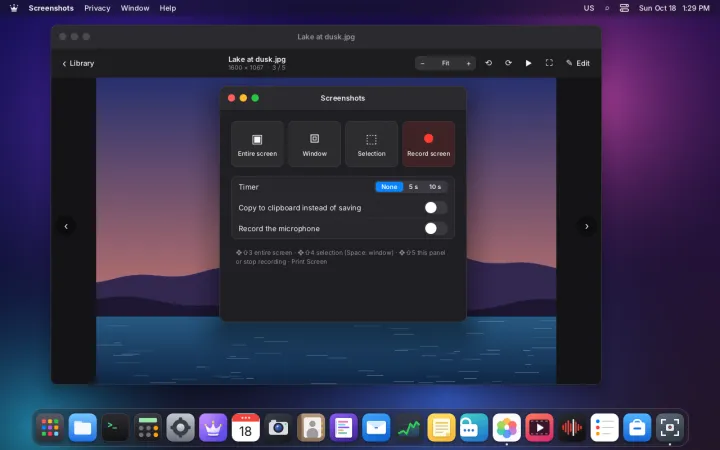Image resolution: width=720 pixels, height=450 pixels.
Task: Open the crown system menu
Action: click(x=14, y=8)
